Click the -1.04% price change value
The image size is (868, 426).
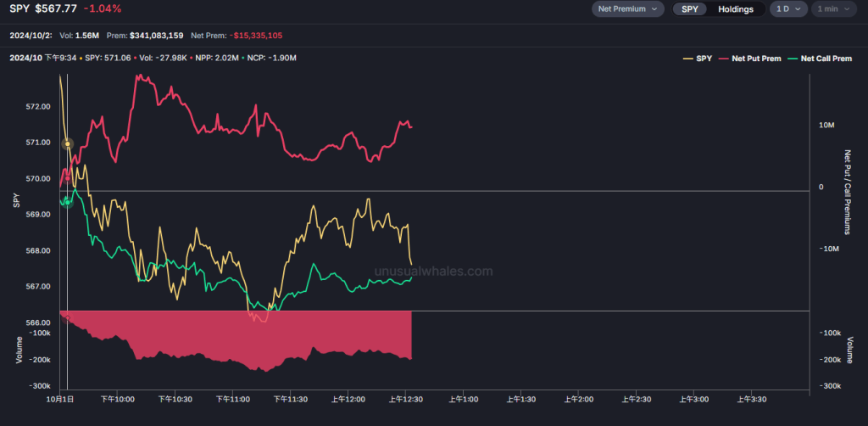pos(103,8)
